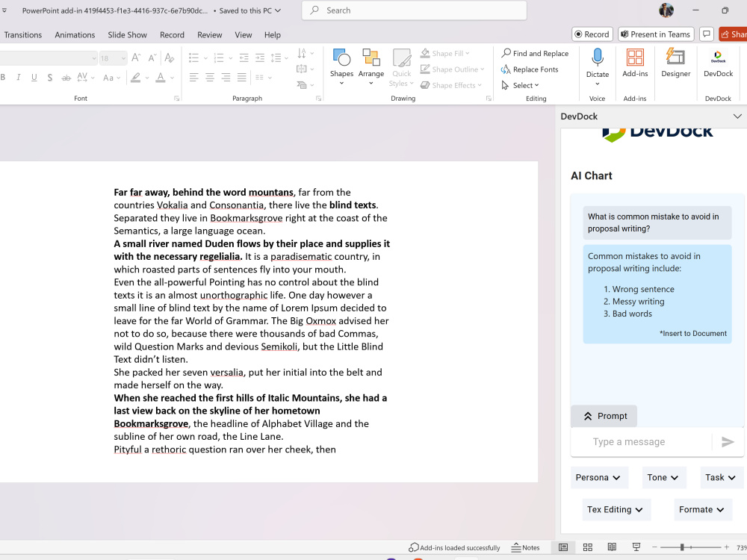Open the Formate dropdown

pyautogui.click(x=702, y=509)
